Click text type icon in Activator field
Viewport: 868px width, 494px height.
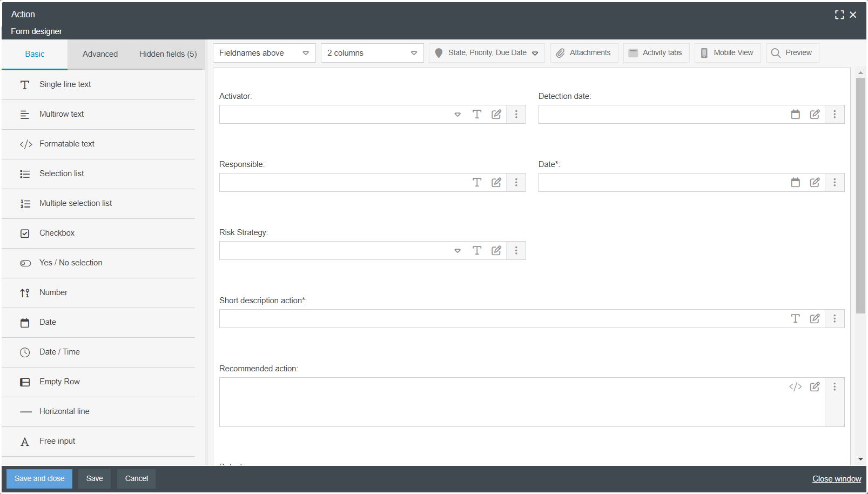tap(477, 114)
